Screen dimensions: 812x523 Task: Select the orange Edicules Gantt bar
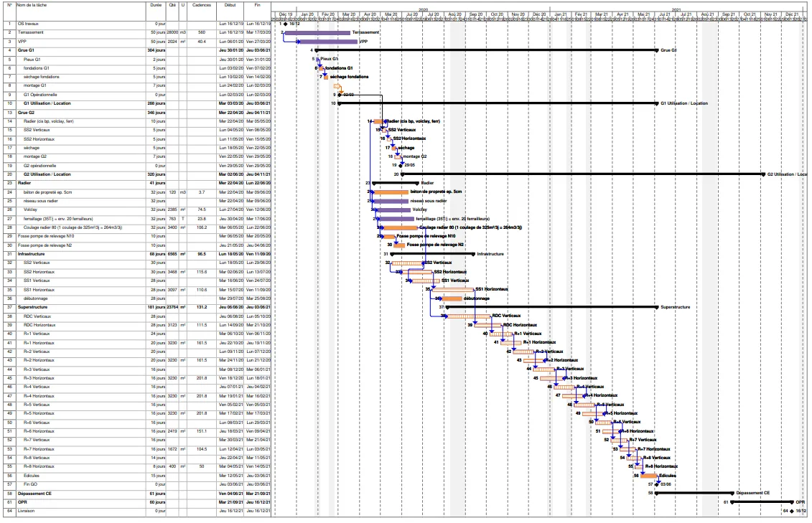click(x=650, y=476)
